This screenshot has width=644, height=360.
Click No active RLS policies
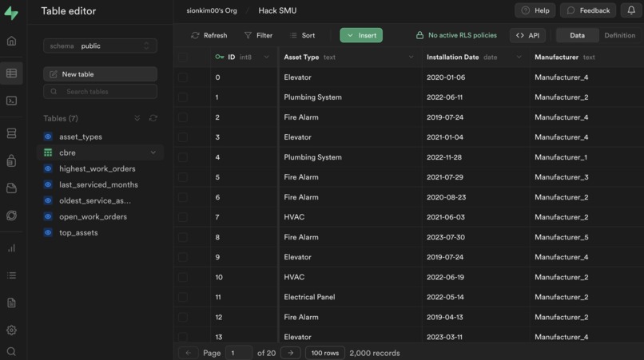456,35
